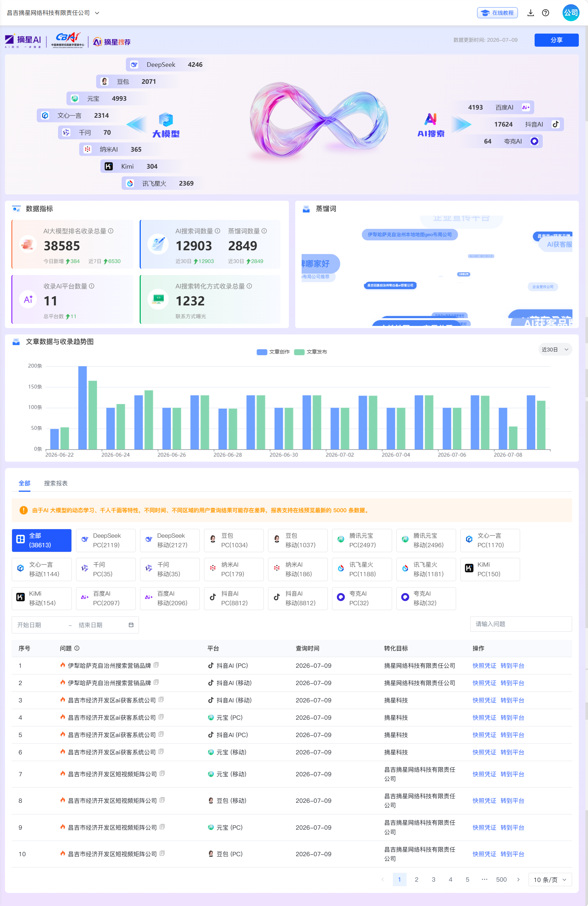Click the 抖音AI TikTok icon at right
This screenshot has height=906, width=588.
[555, 124]
